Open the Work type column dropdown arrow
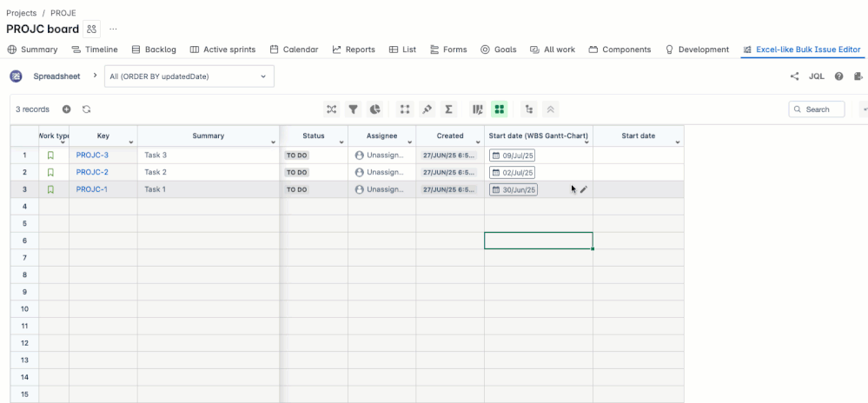The height and width of the screenshot is (403, 868). point(63,142)
